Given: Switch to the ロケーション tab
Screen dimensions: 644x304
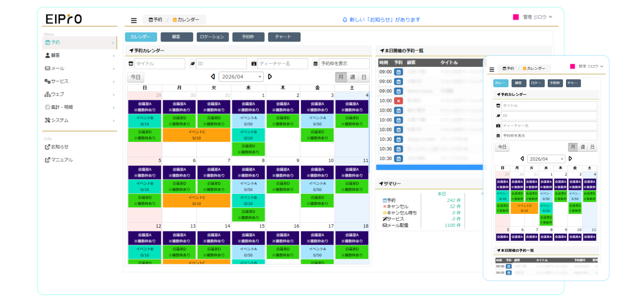Looking at the screenshot, I should click(212, 37).
